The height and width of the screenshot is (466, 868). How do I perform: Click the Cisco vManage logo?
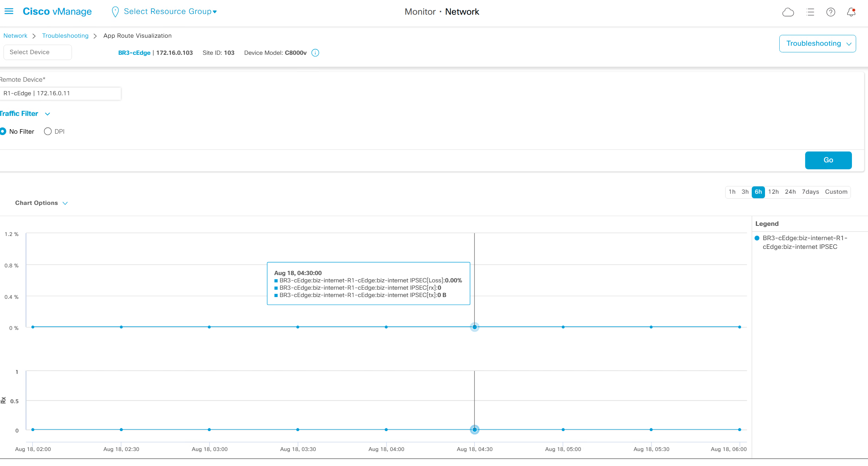click(x=57, y=12)
